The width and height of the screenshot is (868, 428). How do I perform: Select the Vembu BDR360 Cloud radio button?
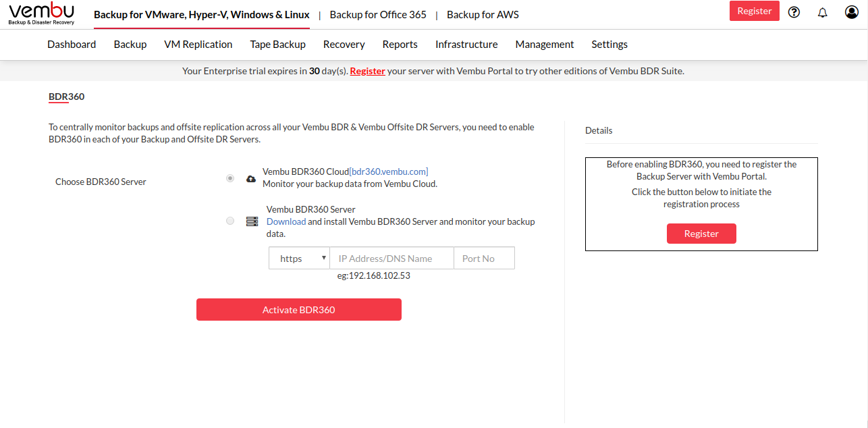click(x=230, y=178)
